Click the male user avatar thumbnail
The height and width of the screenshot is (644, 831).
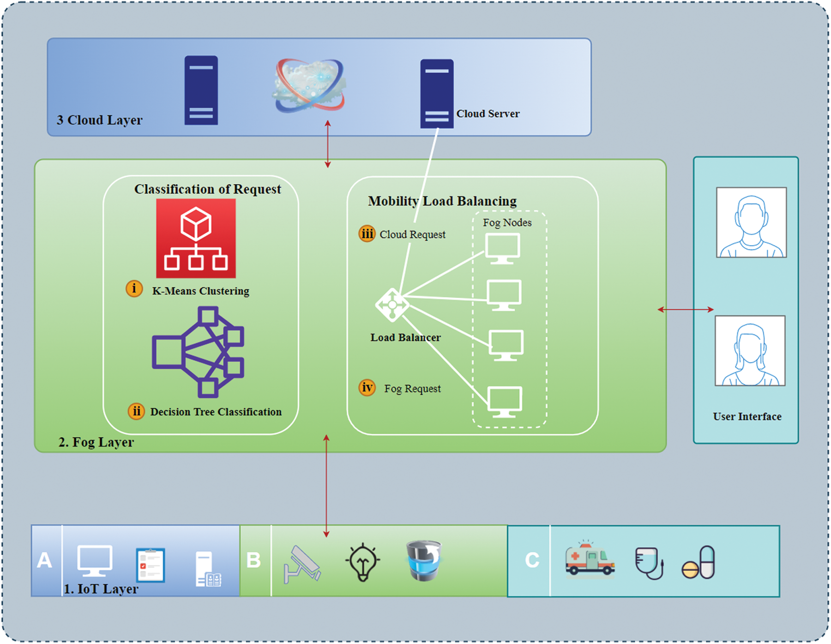751,223
